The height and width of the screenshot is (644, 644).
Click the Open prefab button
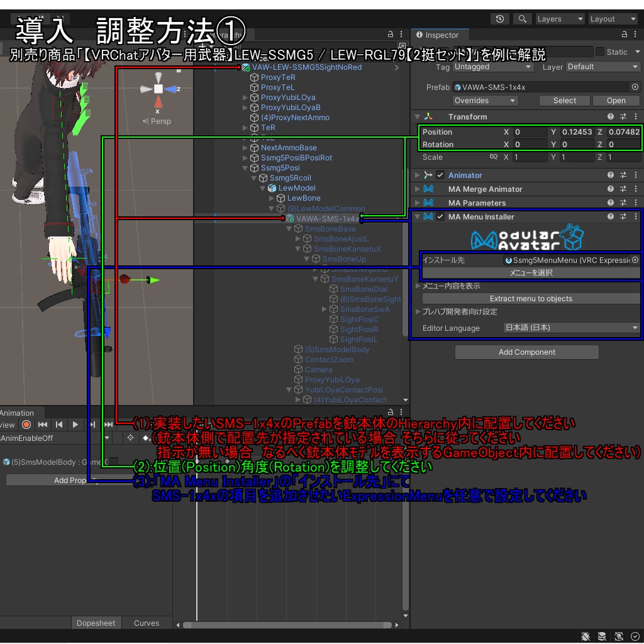(x=616, y=101)
